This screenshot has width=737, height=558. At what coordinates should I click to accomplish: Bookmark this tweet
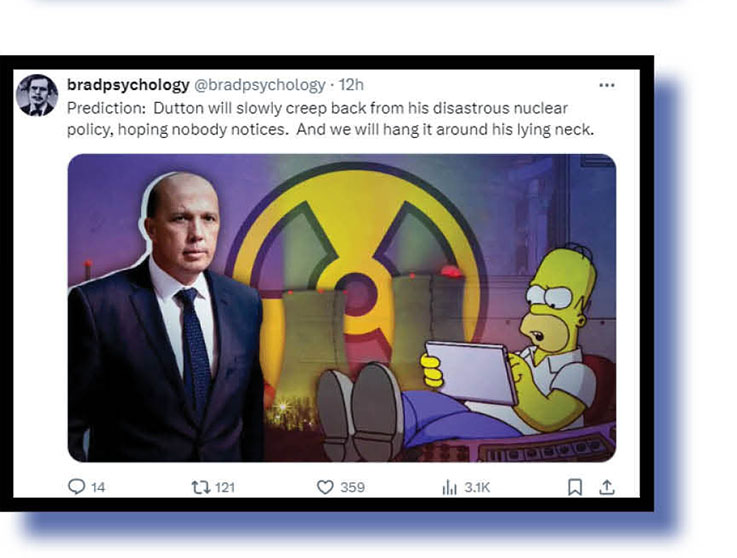tap(574, 487)
